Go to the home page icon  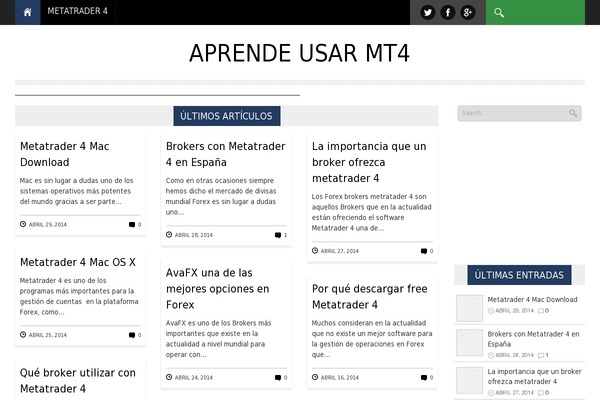click(28, 12)
